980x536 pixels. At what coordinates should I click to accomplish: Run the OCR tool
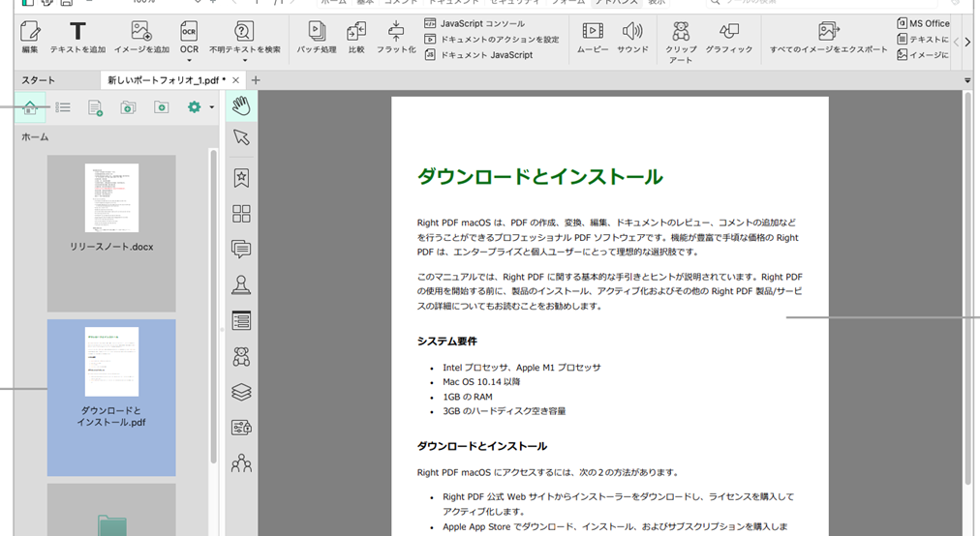pos(189,36)
